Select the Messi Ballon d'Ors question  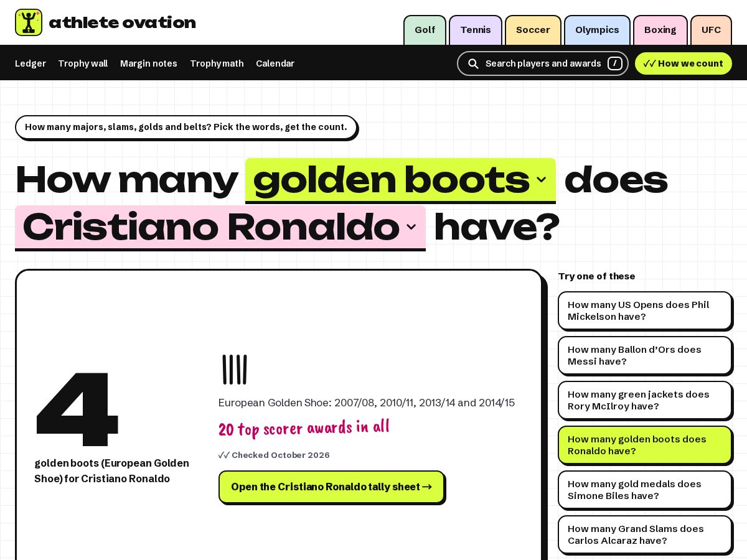[645, 355]
